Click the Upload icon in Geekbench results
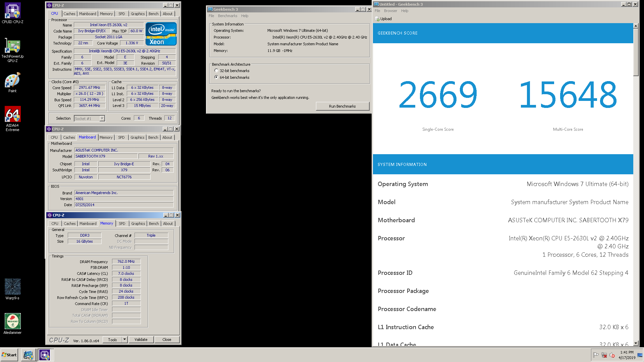This screenshot has width=644, height=362. click(x=377, y=19)
